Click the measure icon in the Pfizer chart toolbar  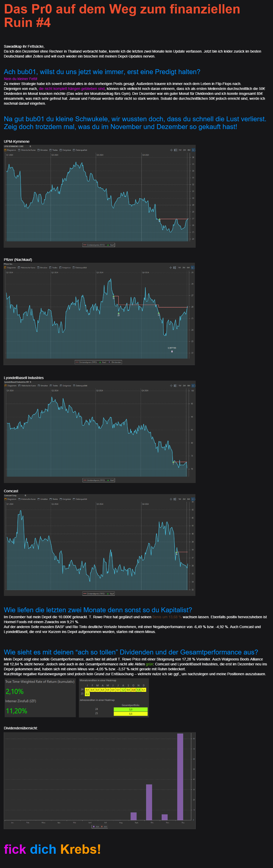(x=174, y=268)
